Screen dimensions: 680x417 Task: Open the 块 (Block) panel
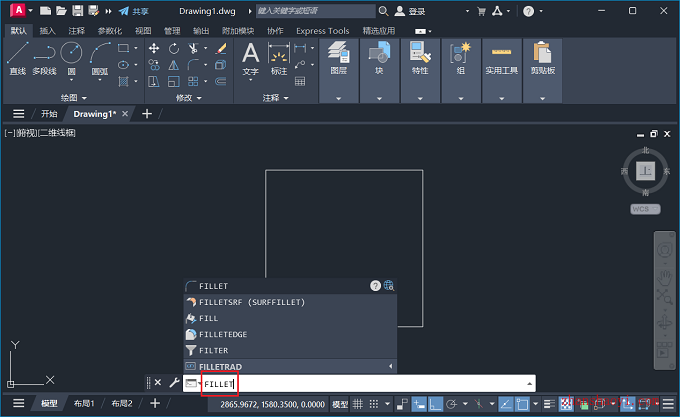(x=379, y=58)
